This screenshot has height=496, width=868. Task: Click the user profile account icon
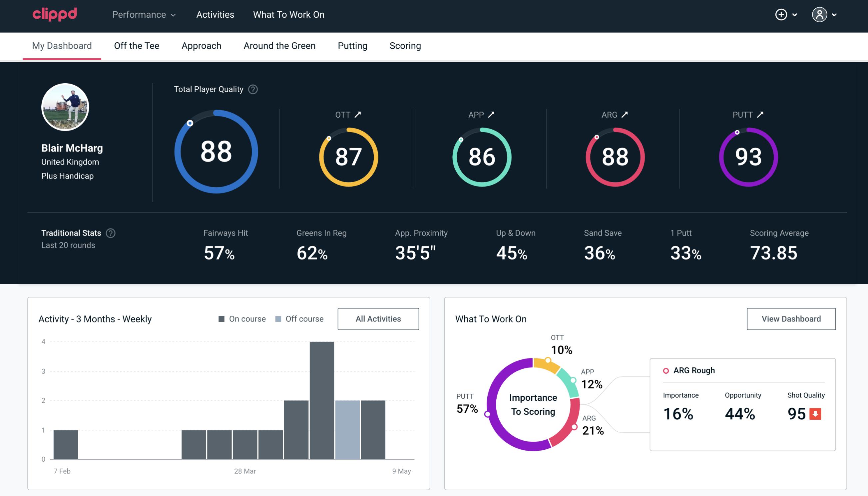pos(820,15)
